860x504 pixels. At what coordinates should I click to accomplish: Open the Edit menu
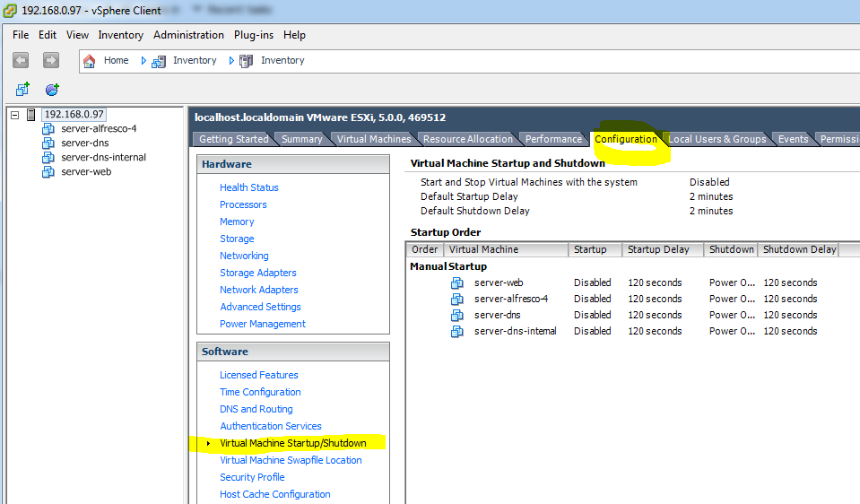click(48, 35)
